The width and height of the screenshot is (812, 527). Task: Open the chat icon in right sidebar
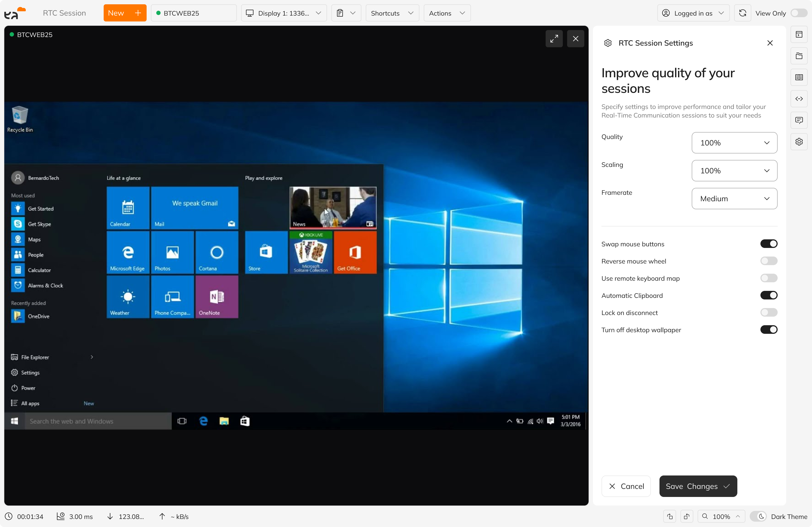pyautogui.click(x=799, y=120)
